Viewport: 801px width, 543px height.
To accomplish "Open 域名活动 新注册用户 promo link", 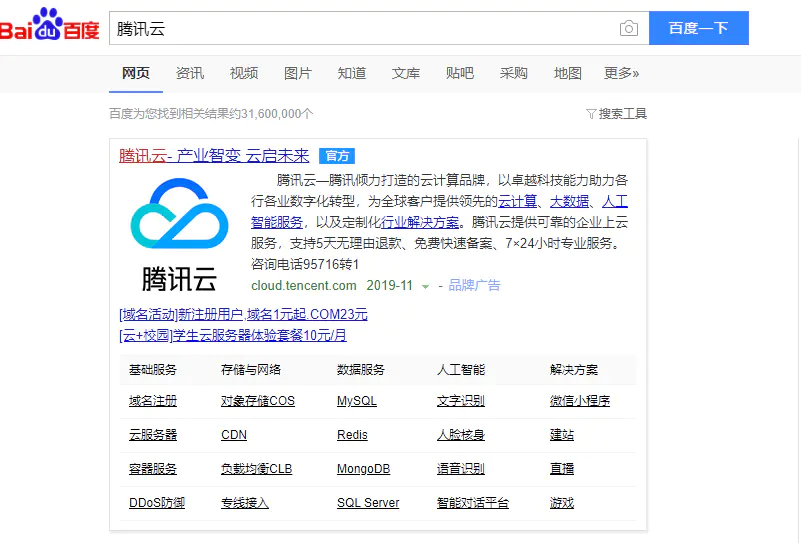I will (x=243, y=314).
